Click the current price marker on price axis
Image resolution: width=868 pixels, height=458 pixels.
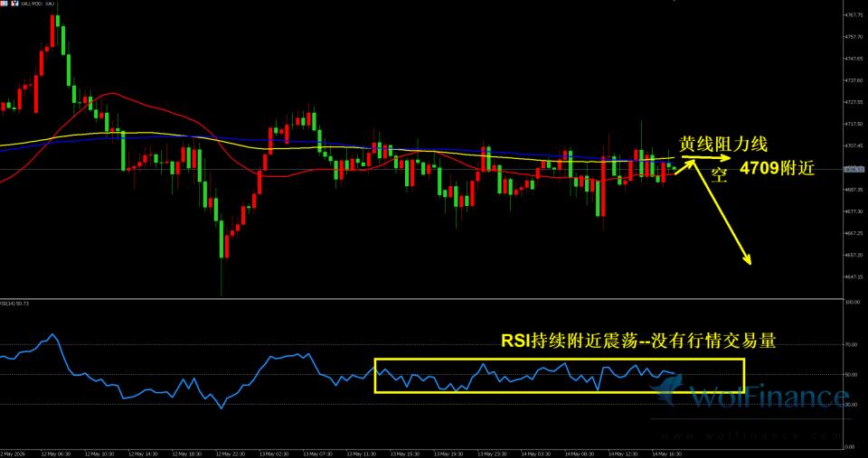(854, 169)
